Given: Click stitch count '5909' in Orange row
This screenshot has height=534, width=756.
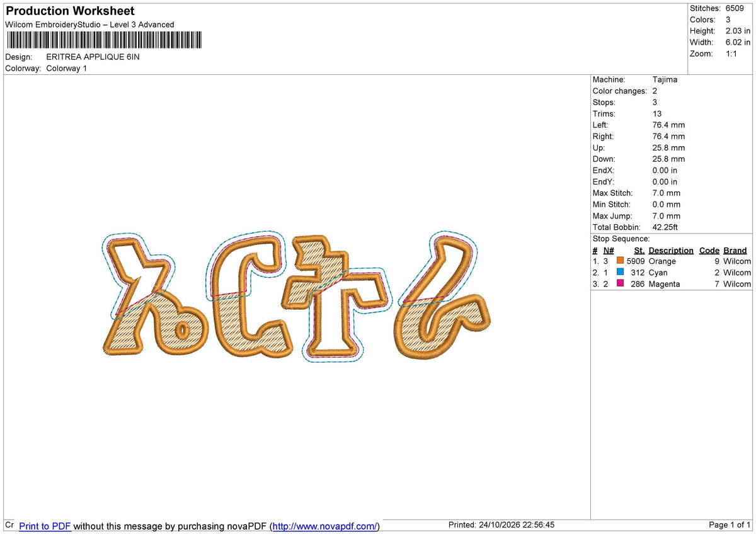Looking at the screenshot, I should [x=636, y=261].
